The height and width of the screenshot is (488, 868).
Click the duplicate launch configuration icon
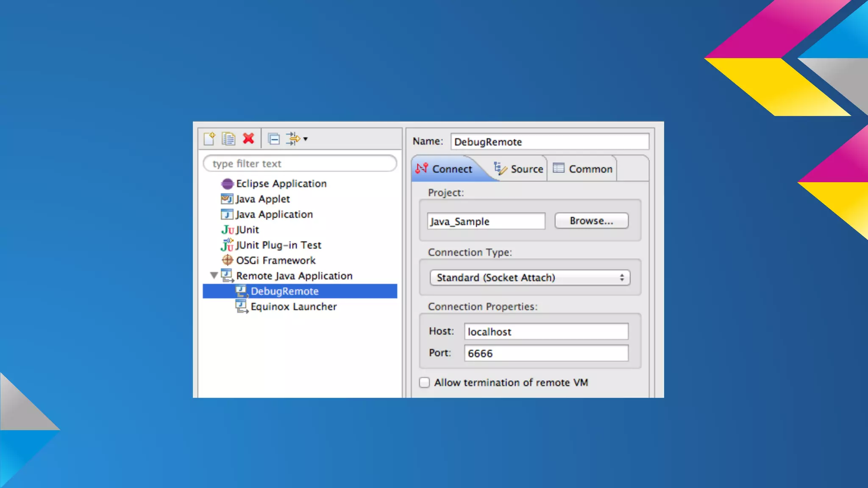tap(228, 139)
